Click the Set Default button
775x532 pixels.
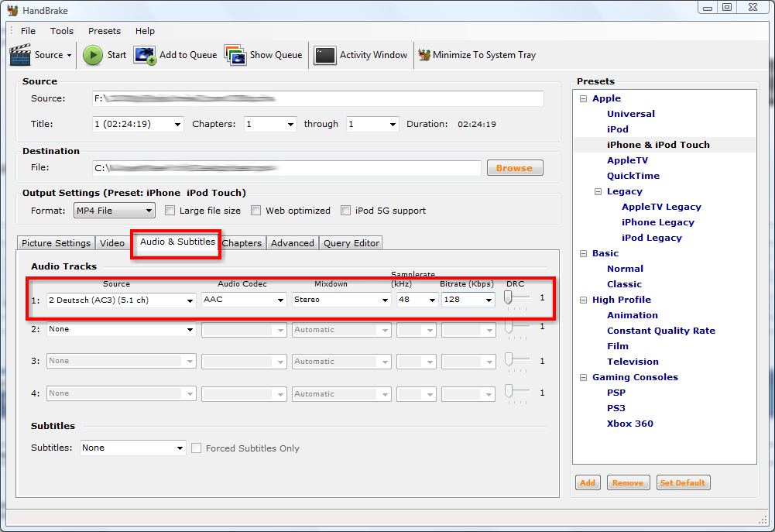683,482
